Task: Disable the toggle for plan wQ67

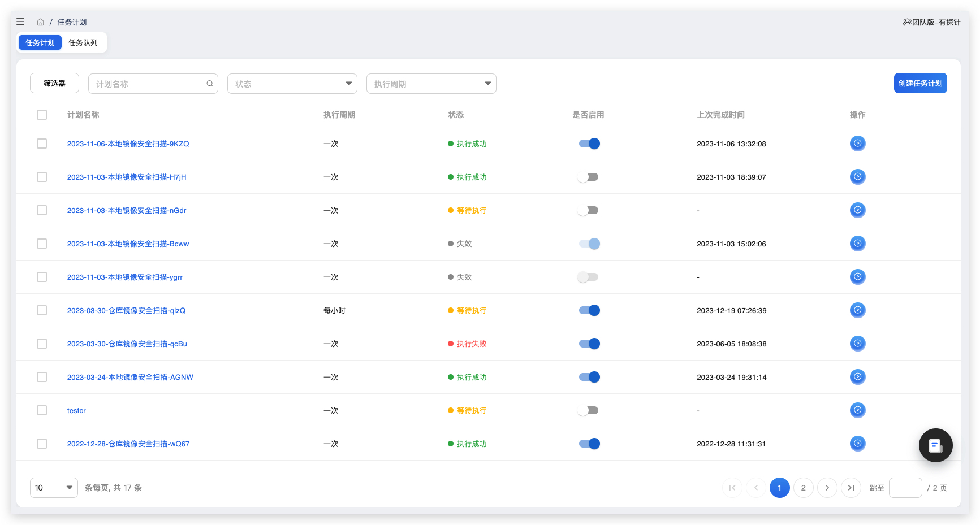Action: (589, 444)
